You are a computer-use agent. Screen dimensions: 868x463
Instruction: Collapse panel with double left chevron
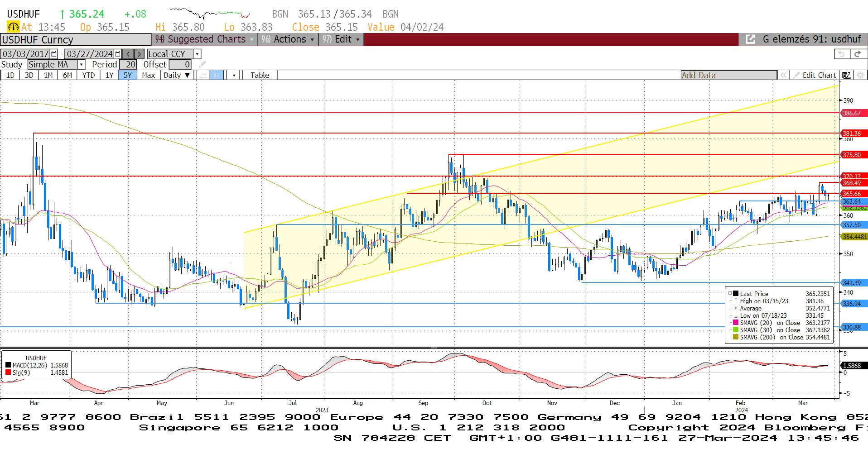783,75
